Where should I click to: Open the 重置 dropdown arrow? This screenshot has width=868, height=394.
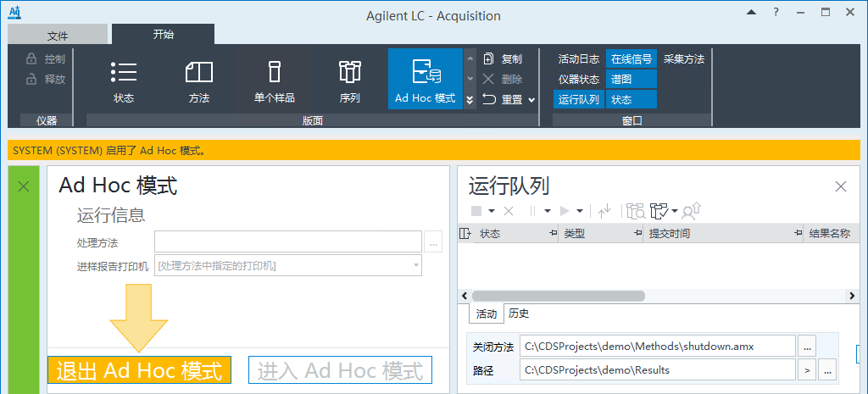(x=531, y=100)
